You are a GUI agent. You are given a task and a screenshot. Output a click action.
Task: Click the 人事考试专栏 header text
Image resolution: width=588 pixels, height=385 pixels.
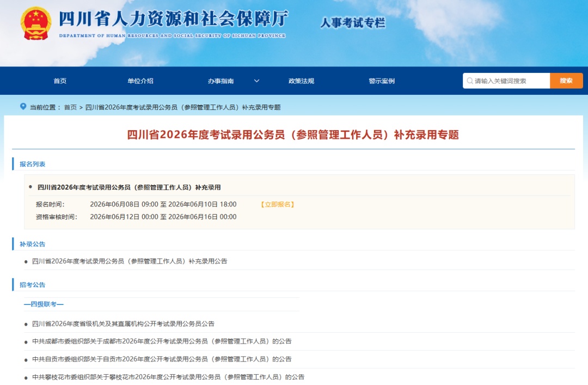coord(353,23)
